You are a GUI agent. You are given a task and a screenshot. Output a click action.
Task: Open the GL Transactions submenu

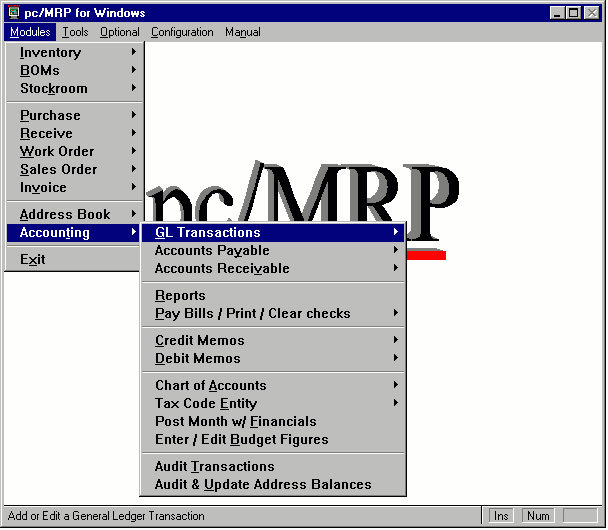273,232
